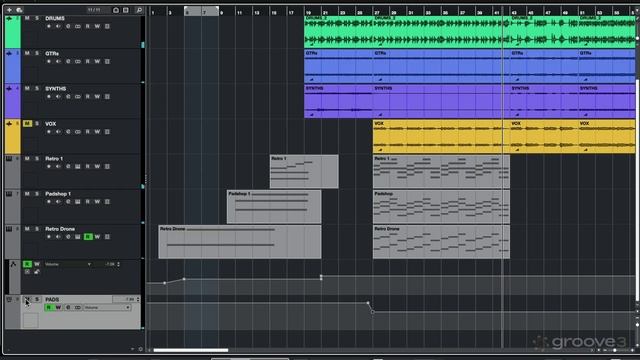
Task: Open Retro 1 edit channel settings
Action: click(68, 167)
